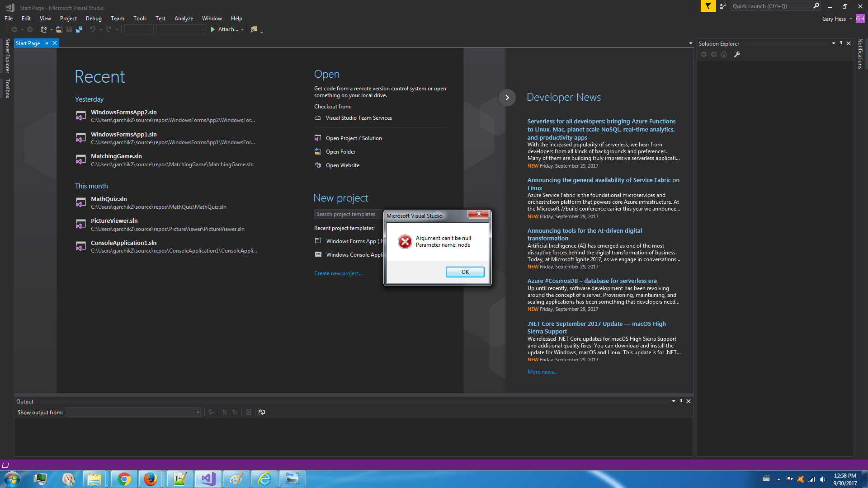Collapse Developer News with the chevron button
This screenshot has width=868, height=488.
[507, 98]
